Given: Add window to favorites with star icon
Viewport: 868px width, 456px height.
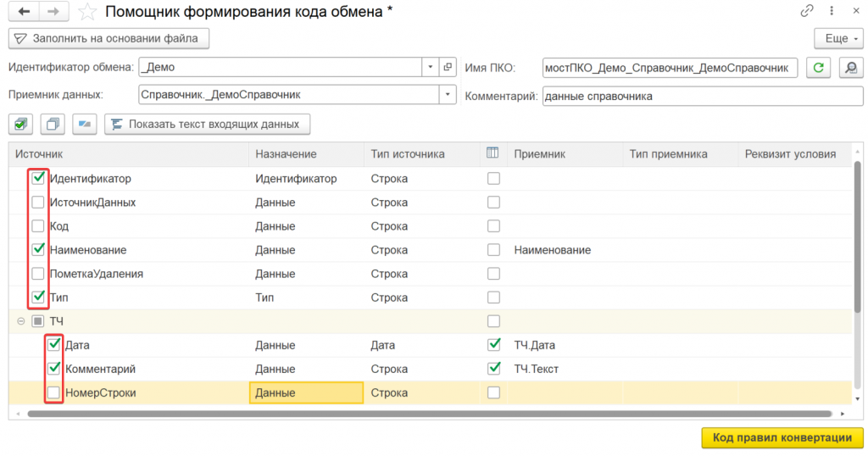Looking at the screenshot, I should (x=86, y=12).
